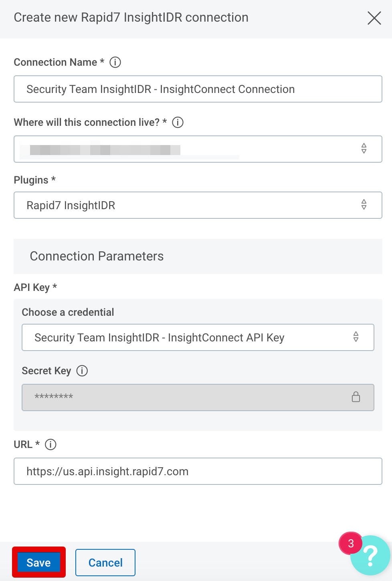Click into the URL input field
This screenshot has width=392, height=581.
(x=198, y=471)
